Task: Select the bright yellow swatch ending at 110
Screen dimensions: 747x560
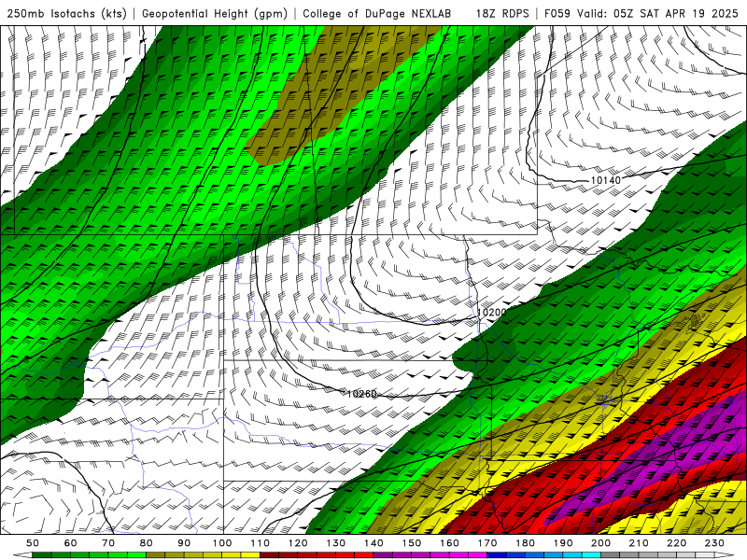Action: click(250, 554)
